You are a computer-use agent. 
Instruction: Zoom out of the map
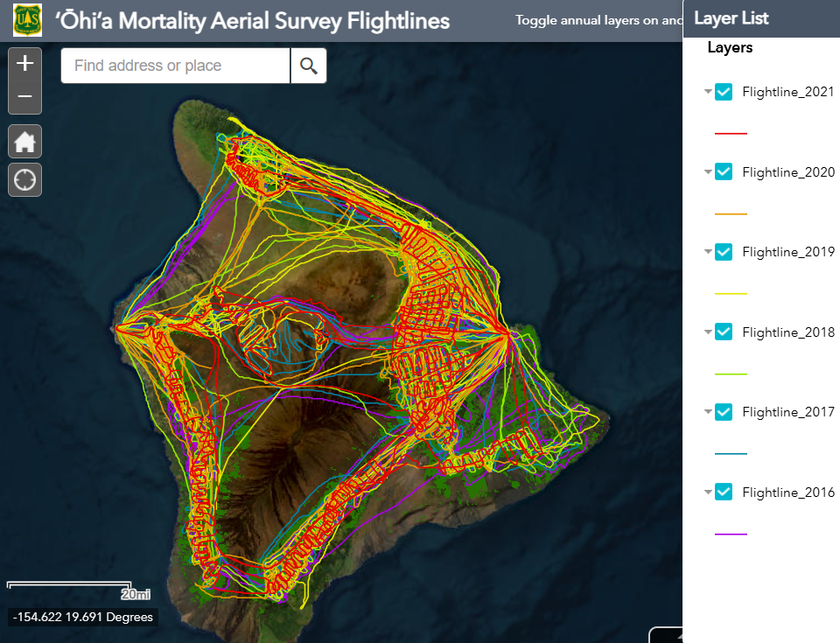pyautogui.click(x=24, y=97)
